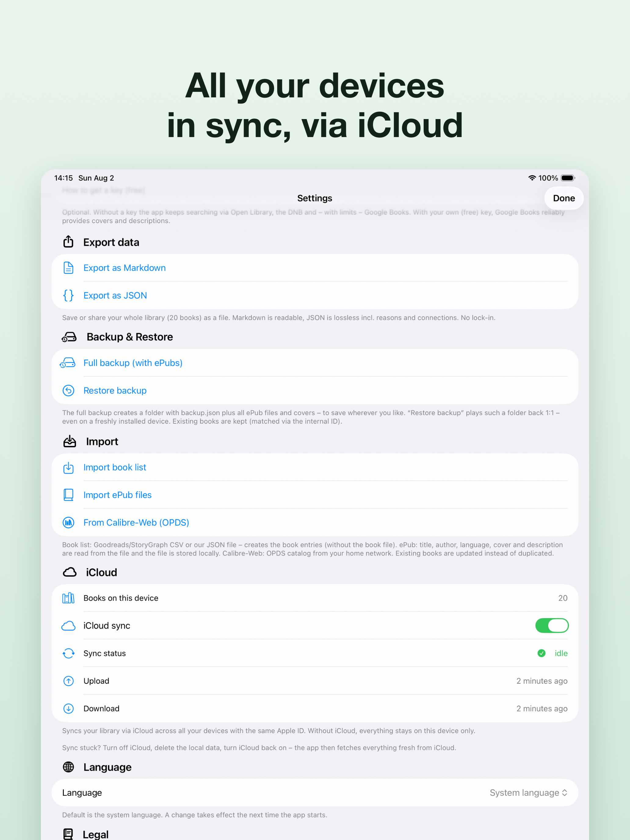Click the battery status icon
630x840 pixels.
568,178
